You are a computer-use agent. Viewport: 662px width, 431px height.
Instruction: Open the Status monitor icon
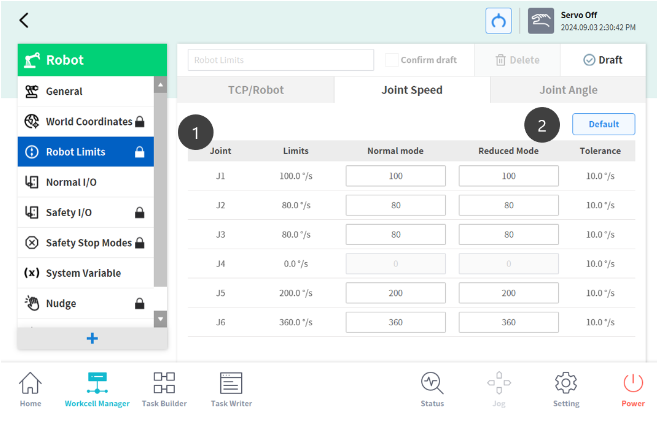pos(432,389)
